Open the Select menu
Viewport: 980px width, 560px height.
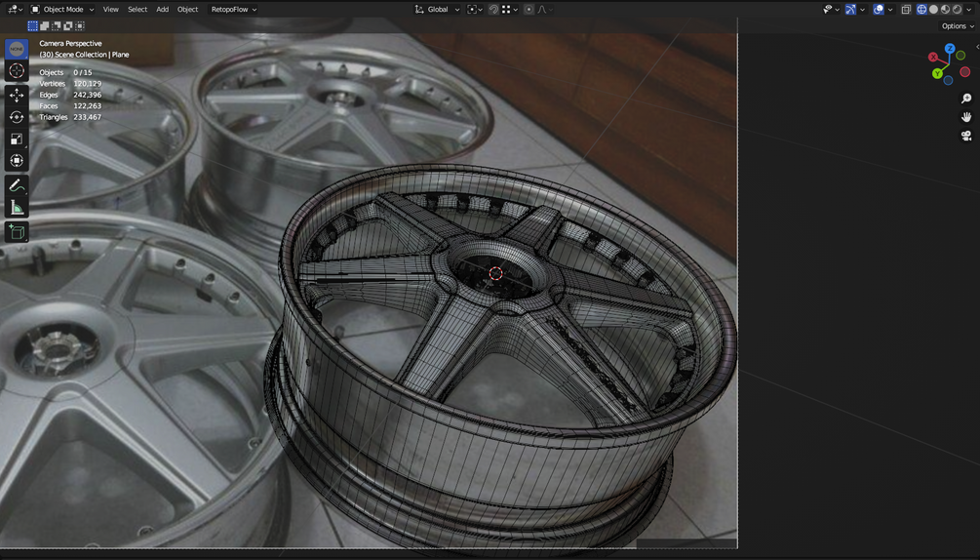pyautogui.click(x=137, y=10)
